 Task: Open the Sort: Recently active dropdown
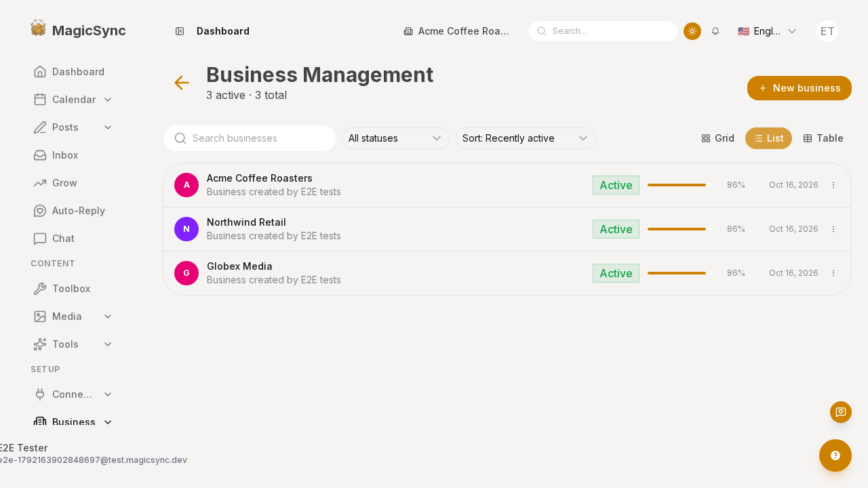click(526, 138)
